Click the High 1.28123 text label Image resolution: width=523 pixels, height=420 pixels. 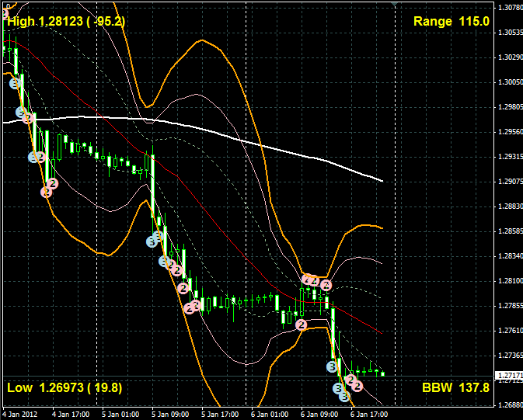pyautogui.click(x=65, y=22)
